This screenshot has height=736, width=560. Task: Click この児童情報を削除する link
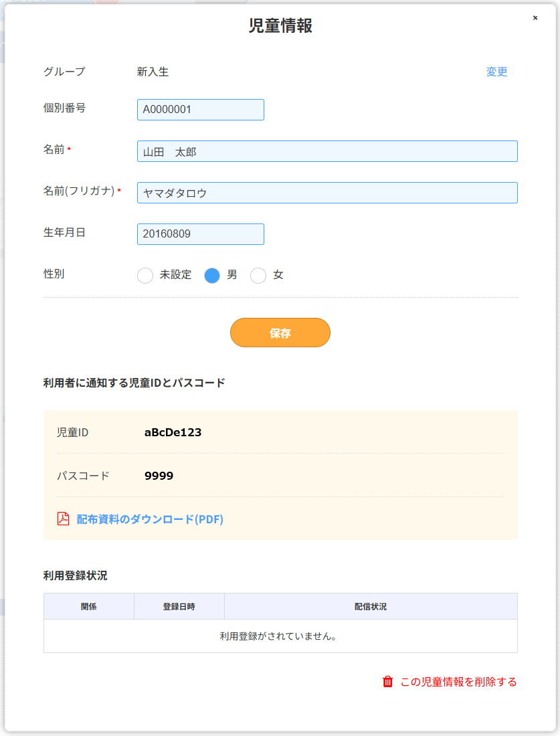458,682
